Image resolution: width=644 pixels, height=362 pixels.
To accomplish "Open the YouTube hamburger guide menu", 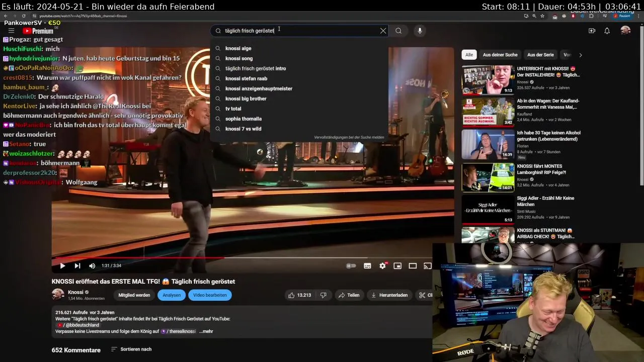I will [11, 31].
